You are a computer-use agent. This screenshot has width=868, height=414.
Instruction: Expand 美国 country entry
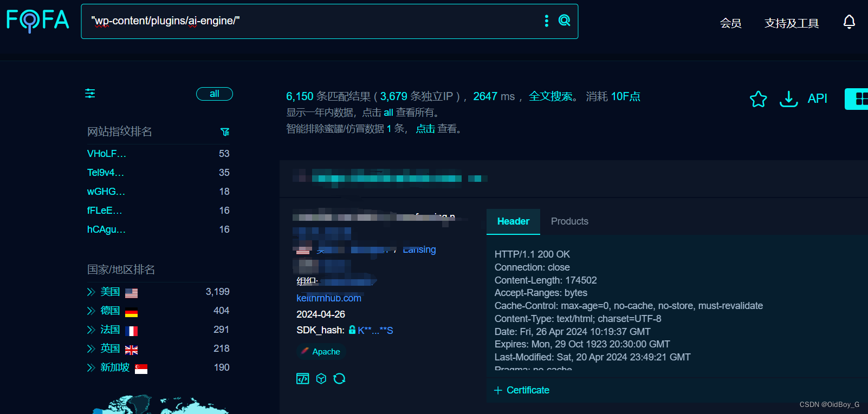point(91,292)
